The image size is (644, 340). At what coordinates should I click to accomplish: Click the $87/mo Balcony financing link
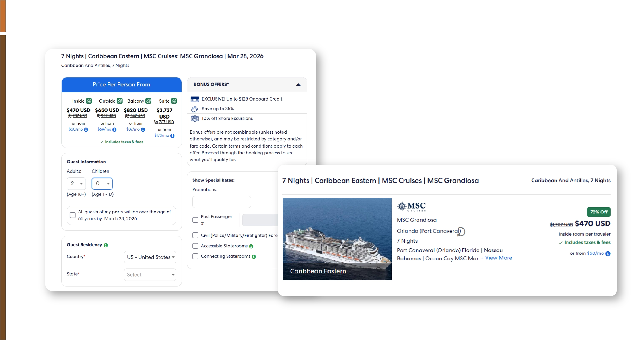click(133, 129)
